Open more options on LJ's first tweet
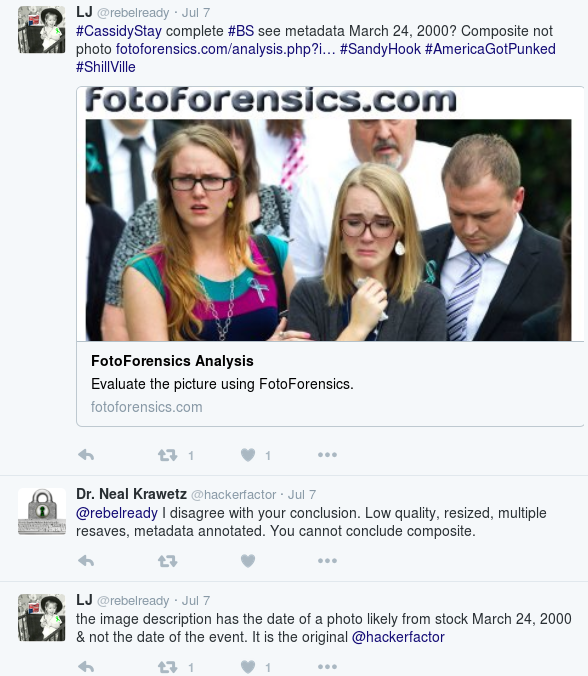This screenshot has height=676, width=588. tap(327, 455)
